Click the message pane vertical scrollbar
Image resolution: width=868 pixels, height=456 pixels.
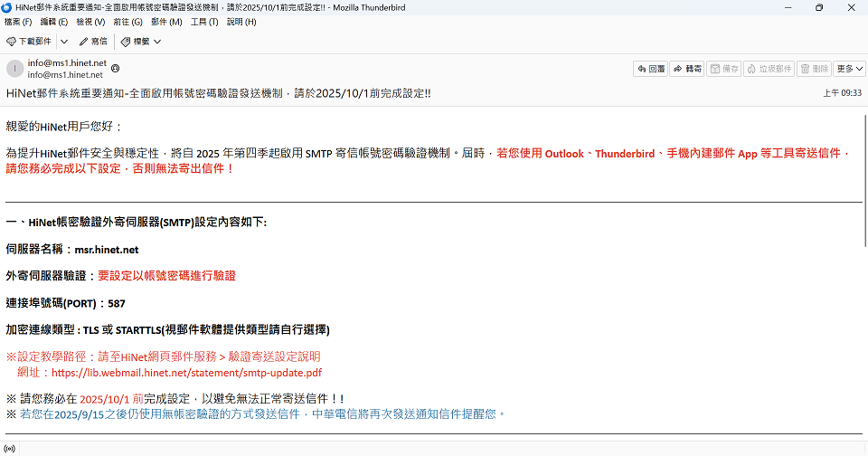pyautogui.click(x=865, y=180)
